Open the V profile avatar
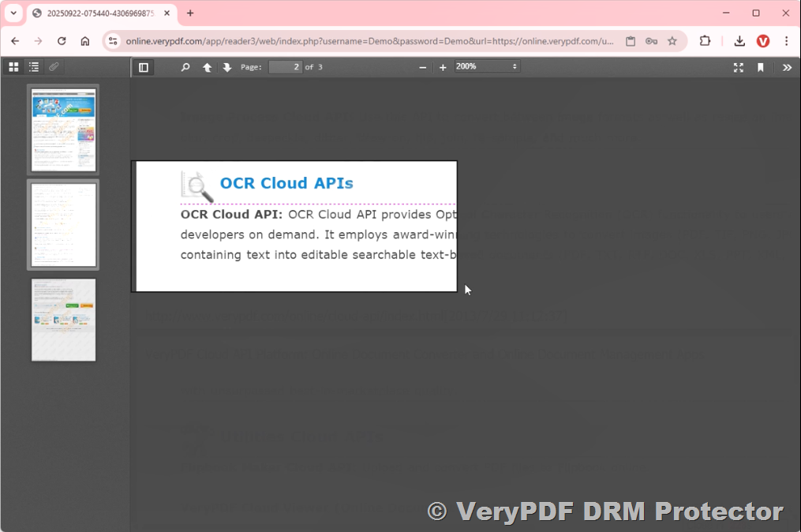 click(x=762, y=41)
